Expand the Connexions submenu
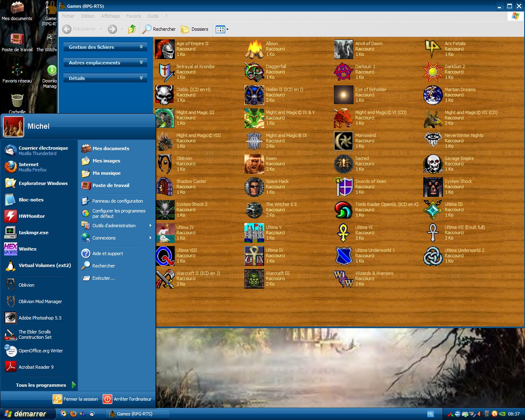Viewport: 525px width, 420px height. [x=116, y=238]
